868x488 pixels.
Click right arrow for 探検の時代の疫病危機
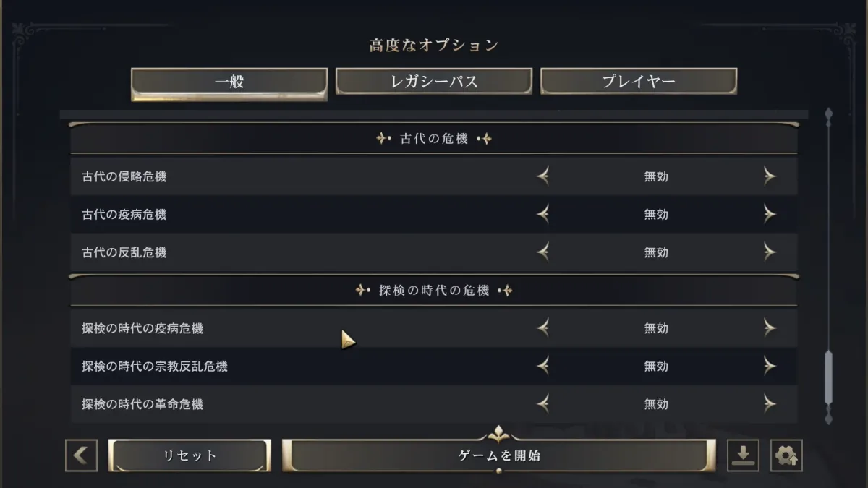click(x=769, y=328)
